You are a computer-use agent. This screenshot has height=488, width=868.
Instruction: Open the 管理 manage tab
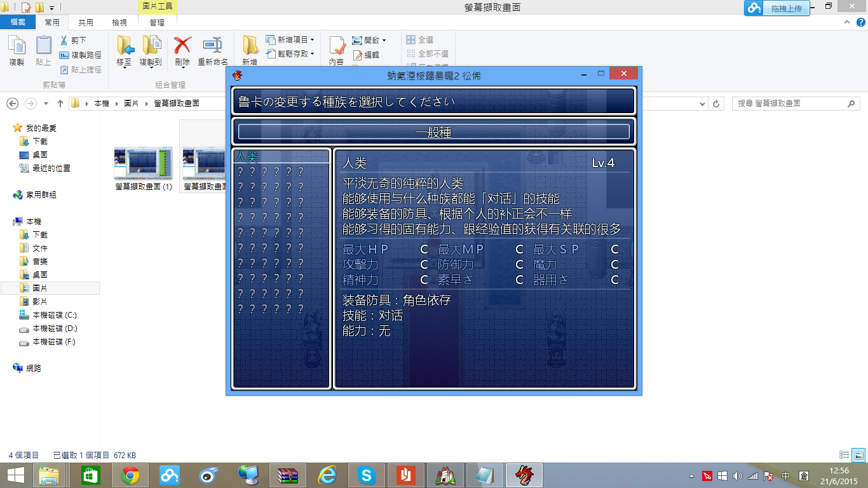(157, 22)
